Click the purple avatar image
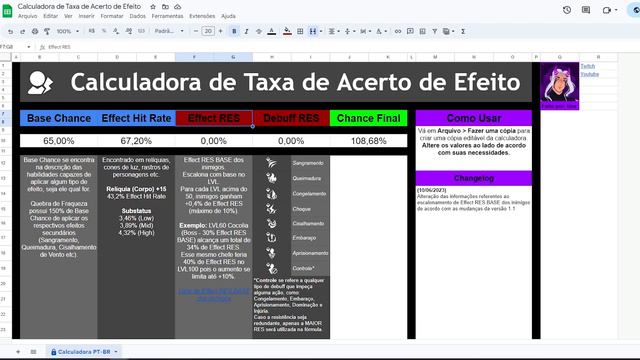The image size is (640, 360). click(560, 86)
